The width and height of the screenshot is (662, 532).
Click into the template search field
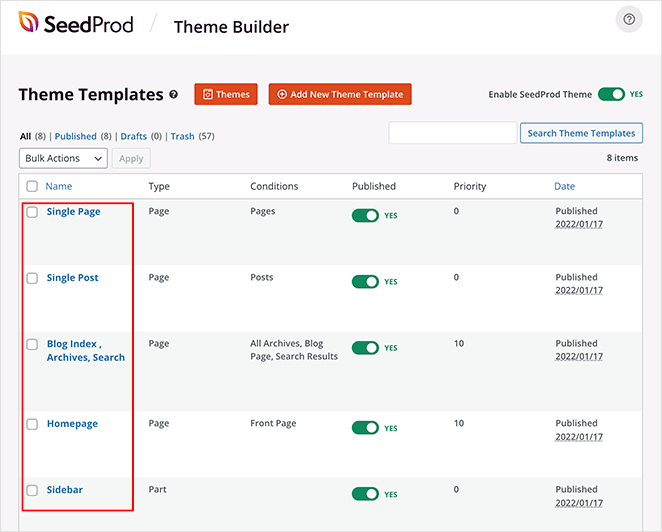tap(452, 133)
